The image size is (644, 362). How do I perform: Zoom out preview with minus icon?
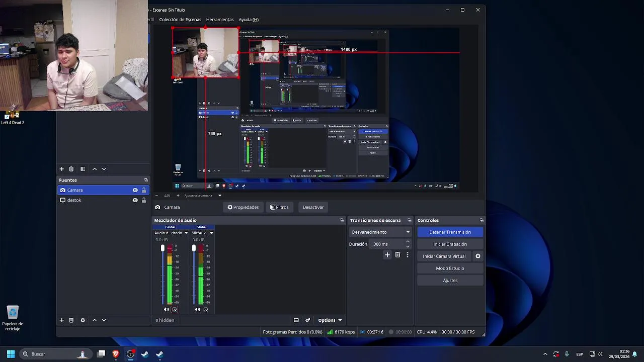156,196
